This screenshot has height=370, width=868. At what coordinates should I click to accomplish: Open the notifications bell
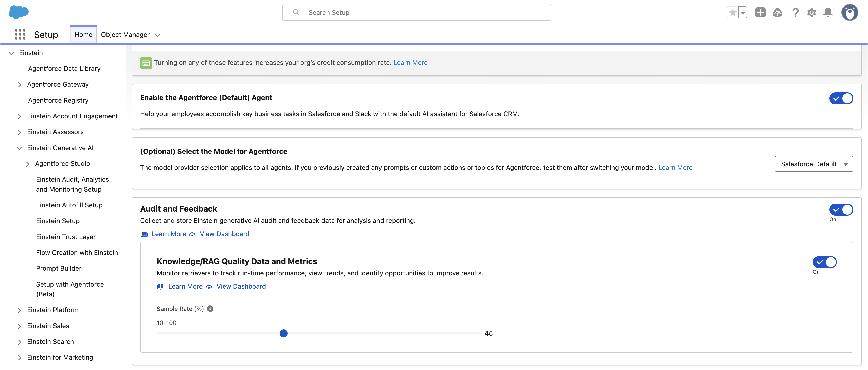click(828, 13)
